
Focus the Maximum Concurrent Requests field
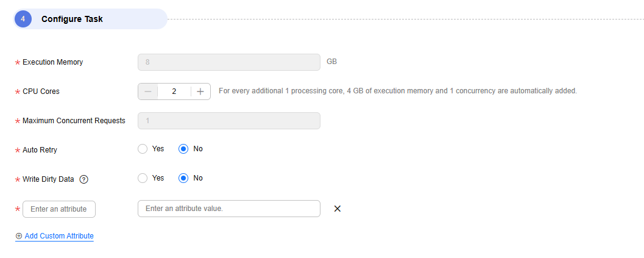(x=229, y=121)
